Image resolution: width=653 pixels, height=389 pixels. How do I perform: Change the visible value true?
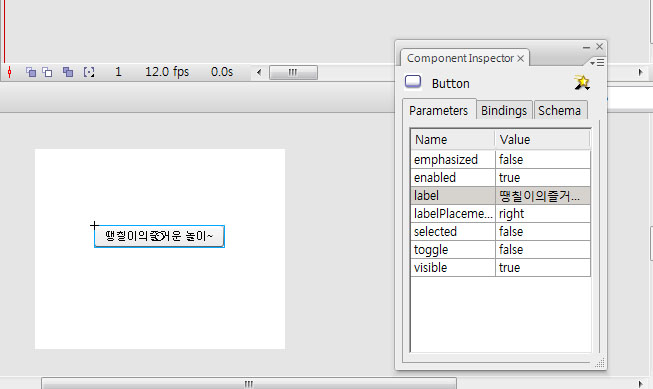point(543,268)
